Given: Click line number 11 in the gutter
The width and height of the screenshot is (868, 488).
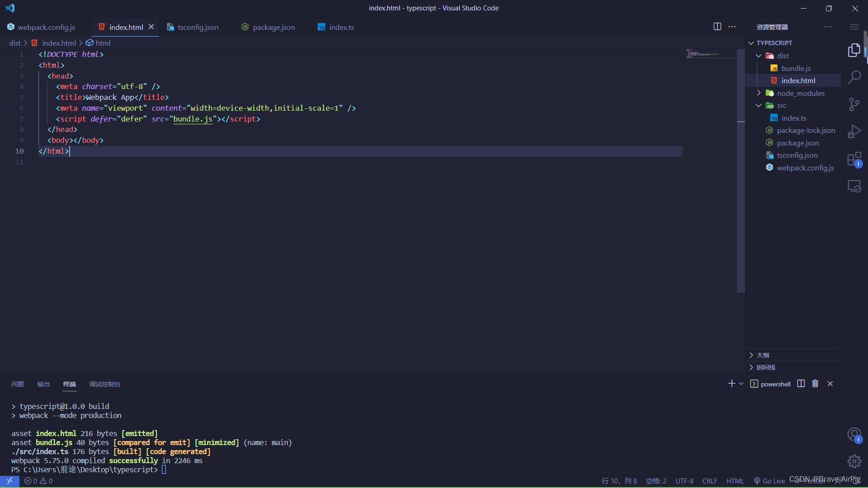Looking at the screenshot, I should pos(19,162).
